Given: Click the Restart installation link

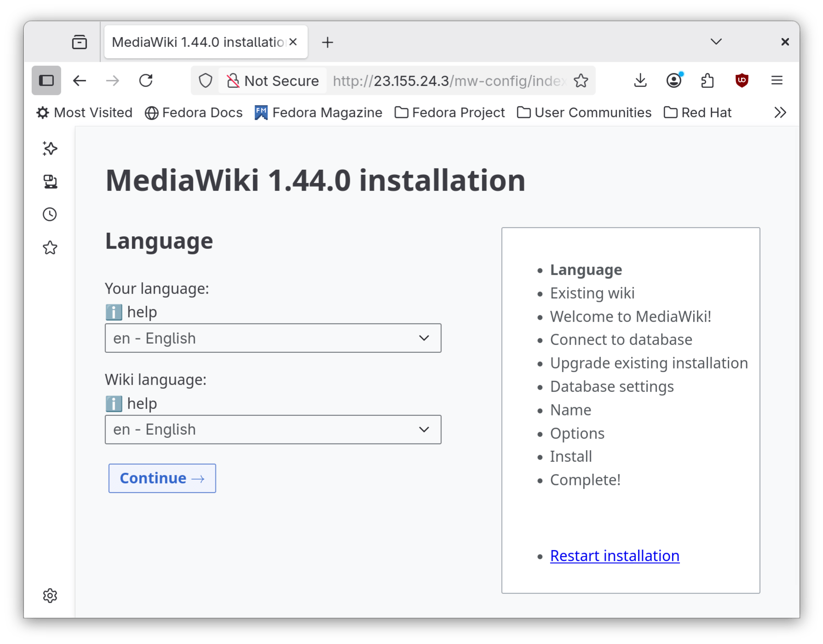Looking at the screenshot, I should click(x=614, y=556).
